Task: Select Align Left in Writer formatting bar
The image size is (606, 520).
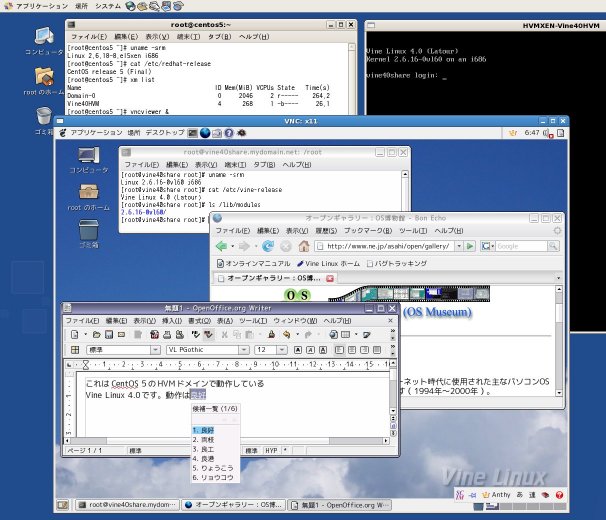Action: (339, 350)
